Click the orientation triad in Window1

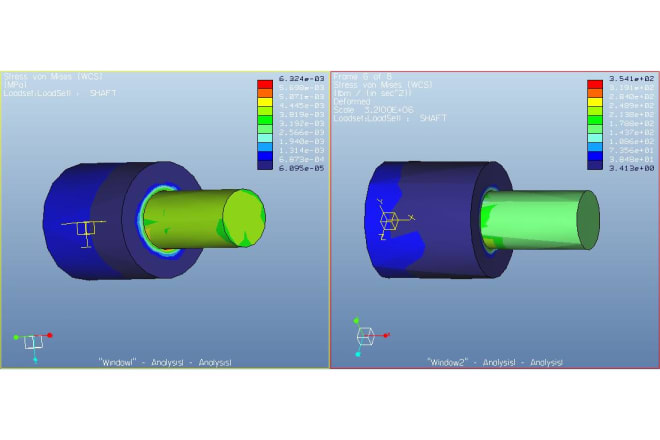point(33,341)
